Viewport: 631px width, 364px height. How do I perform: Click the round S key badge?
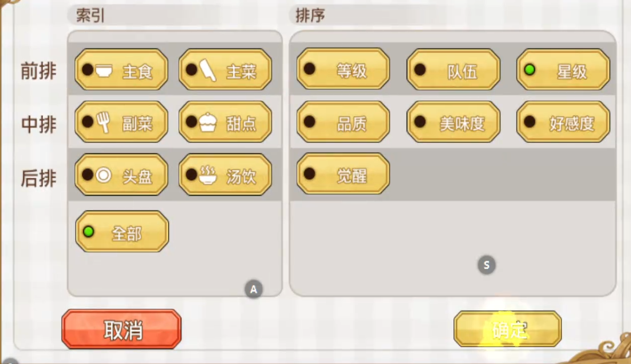point(486,265)
